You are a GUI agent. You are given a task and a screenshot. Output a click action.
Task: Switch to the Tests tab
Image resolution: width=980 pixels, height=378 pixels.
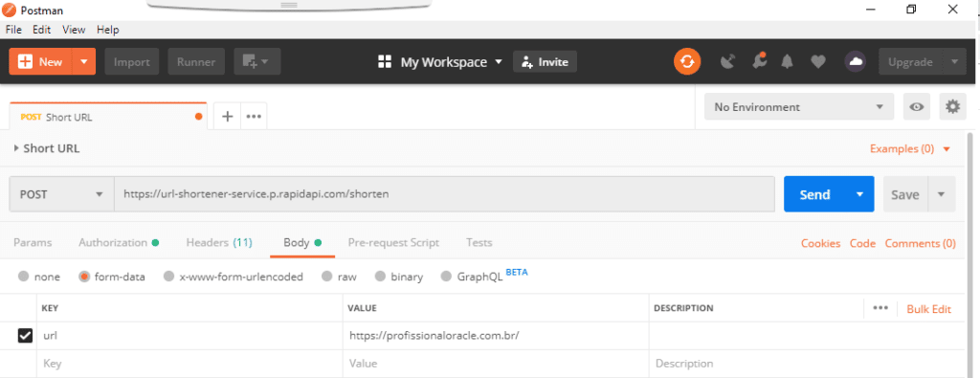tap(479, 242)
